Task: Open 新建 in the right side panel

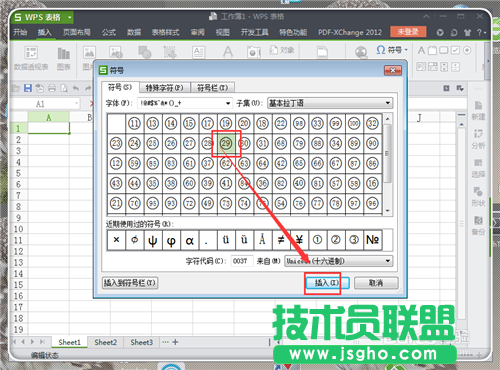Action: pyautogui.click(x=478, y=111)
